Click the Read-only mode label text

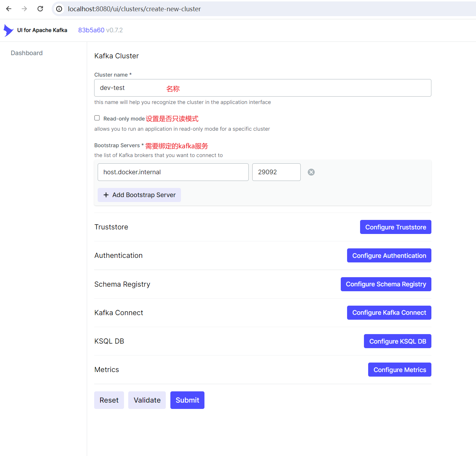[x=124, y=119]
